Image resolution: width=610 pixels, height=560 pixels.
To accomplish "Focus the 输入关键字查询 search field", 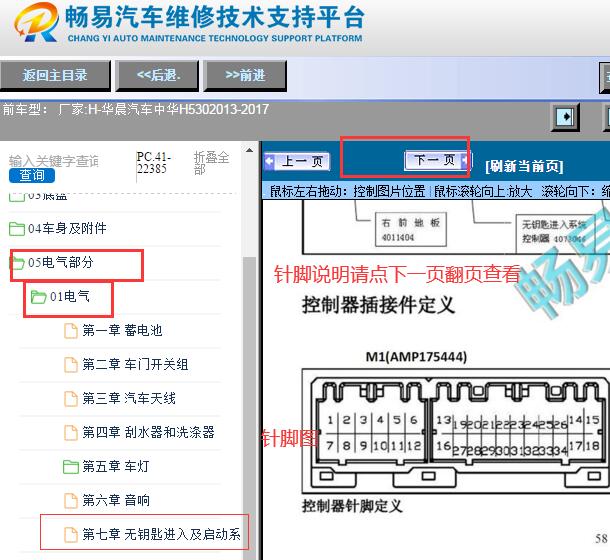I will coord(54,161).
